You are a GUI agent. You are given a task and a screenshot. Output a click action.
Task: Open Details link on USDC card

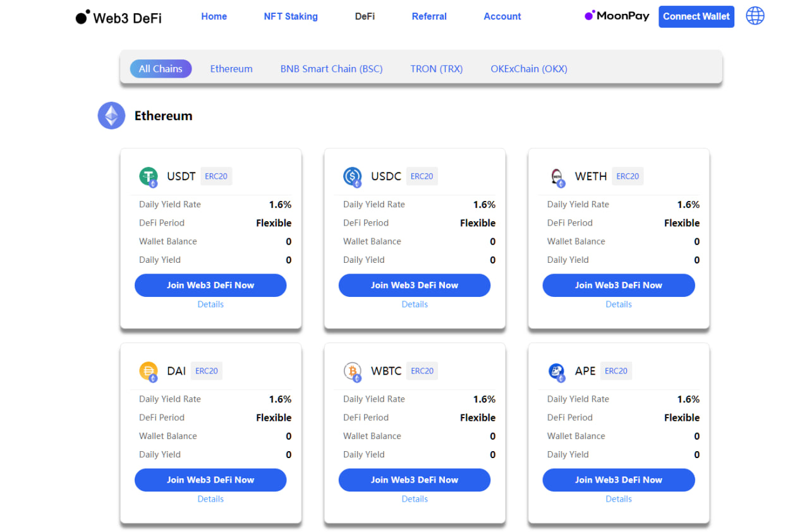click(415, 305)
